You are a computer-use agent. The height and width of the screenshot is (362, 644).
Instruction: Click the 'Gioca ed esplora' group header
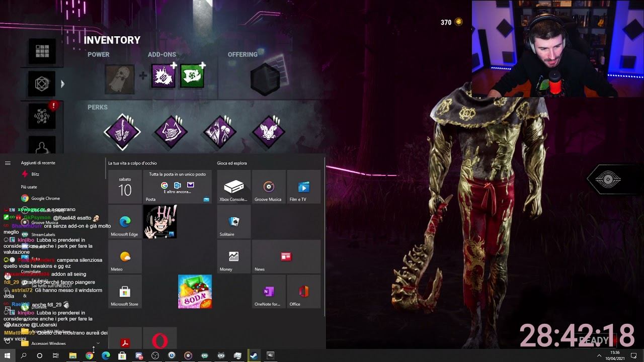232,163
